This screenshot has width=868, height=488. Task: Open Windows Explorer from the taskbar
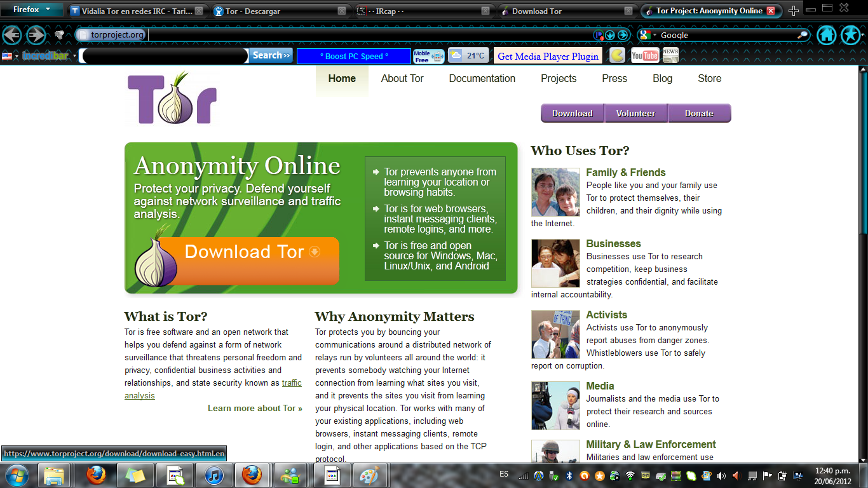point(55,475)
